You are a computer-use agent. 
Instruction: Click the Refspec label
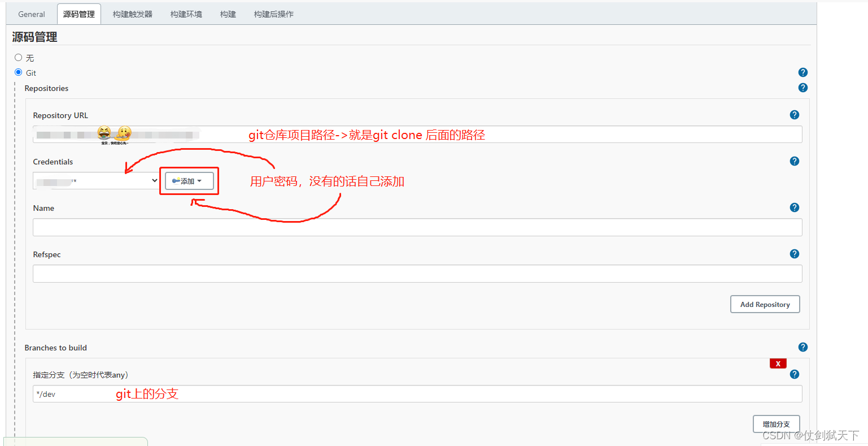[x=47, y=254]
